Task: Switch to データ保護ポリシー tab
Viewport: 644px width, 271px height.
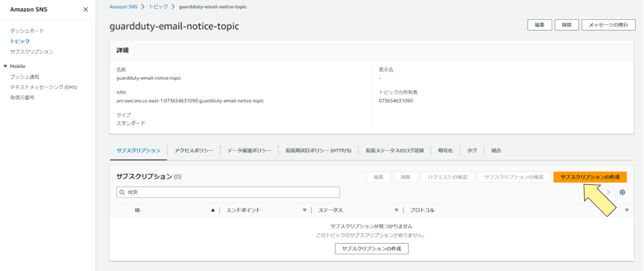Action: tap(249, 151)
